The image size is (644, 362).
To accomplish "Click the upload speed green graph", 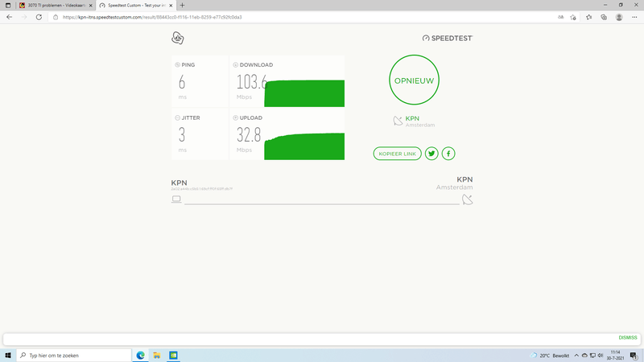I will [x=304, y=146].
